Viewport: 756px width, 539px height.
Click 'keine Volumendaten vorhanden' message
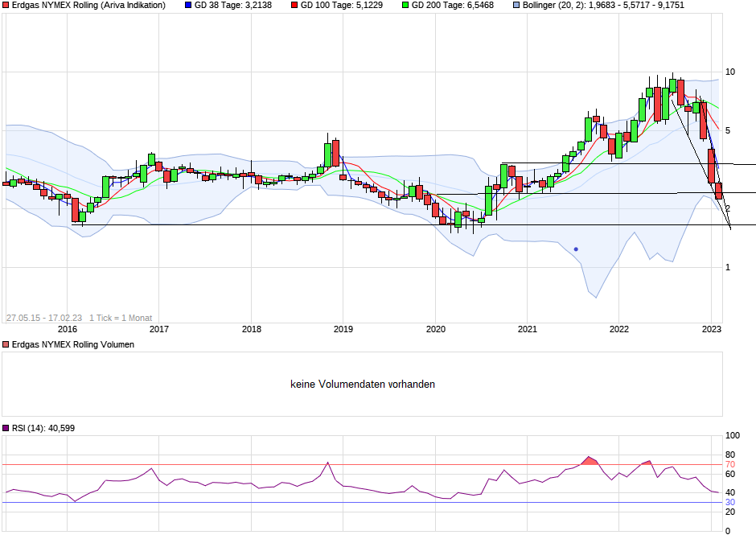363,385
